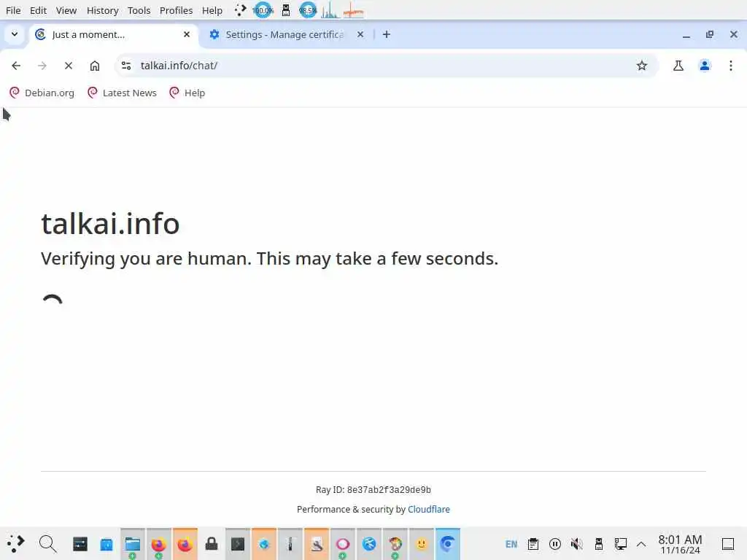Open the Edit menu
The height and width of the screenshot is (560, 747).
(38, 10)
